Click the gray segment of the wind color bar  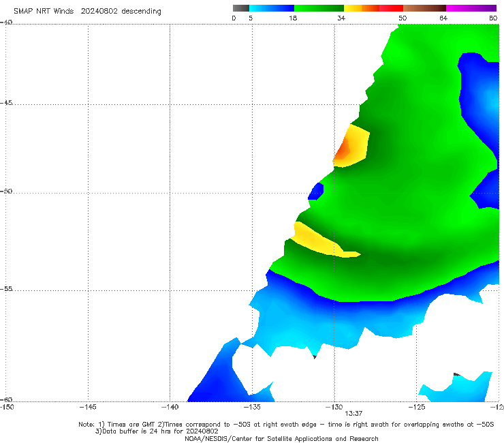click(x=241, y=8)
